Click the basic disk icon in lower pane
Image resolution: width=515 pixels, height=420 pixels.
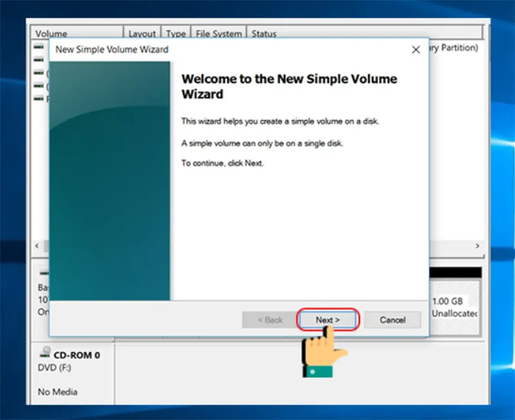click(44, 272)
